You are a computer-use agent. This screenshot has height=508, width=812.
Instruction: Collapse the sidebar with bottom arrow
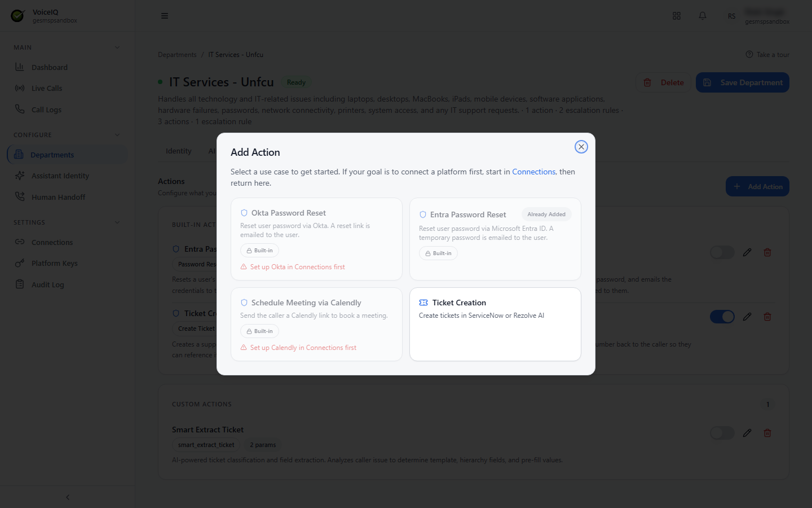click(68, 497)
